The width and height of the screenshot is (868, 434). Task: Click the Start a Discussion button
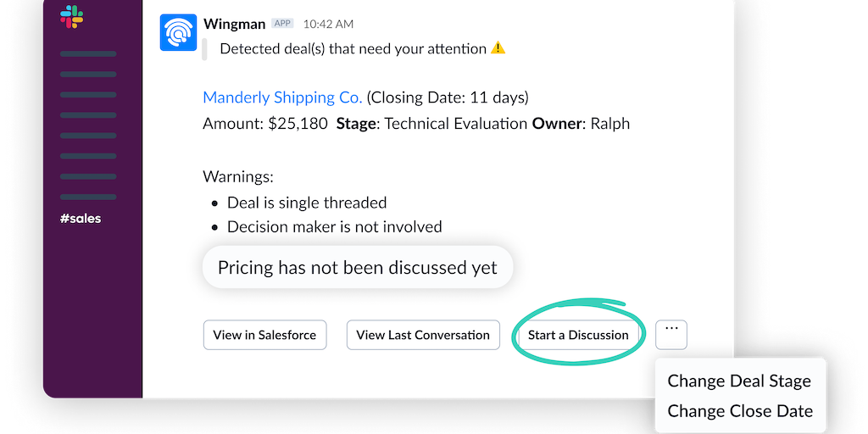[x=578, y=335]
